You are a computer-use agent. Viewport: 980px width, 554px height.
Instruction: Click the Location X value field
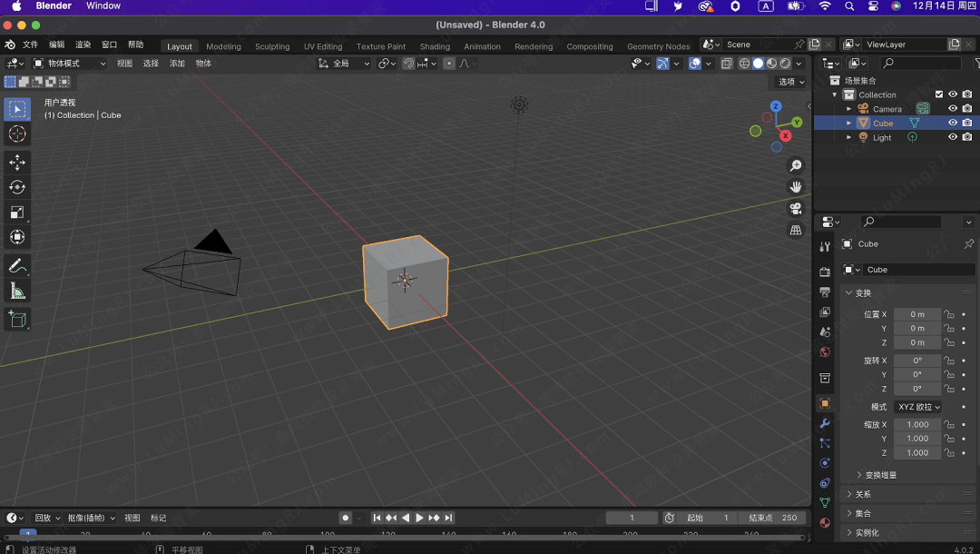(x=916, y=314)
